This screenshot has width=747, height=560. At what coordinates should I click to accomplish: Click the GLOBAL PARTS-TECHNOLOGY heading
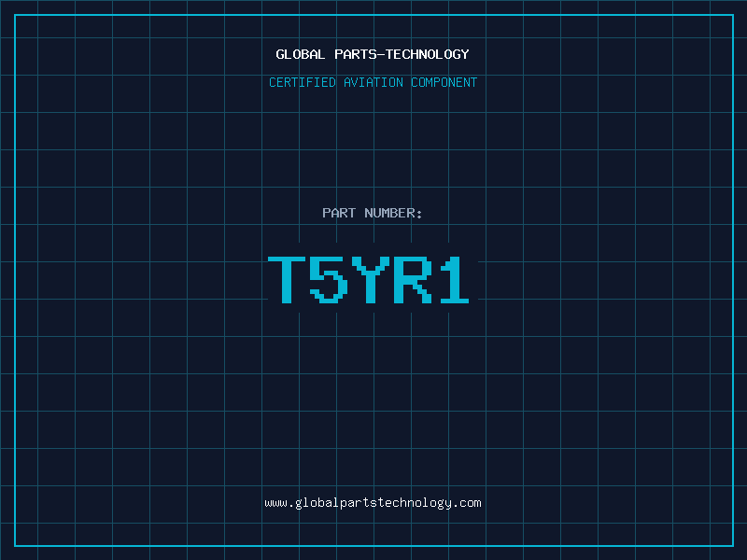pyautogui.click(x=373, y=54)
